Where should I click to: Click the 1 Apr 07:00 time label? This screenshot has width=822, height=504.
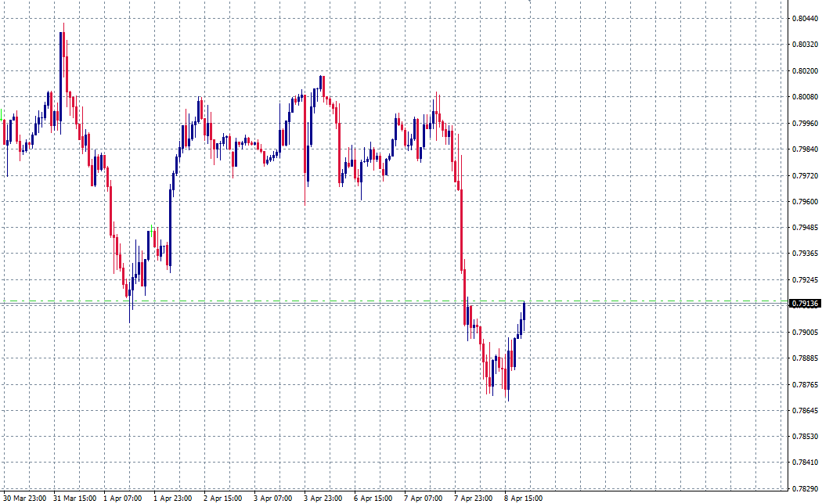click(124, 497)
